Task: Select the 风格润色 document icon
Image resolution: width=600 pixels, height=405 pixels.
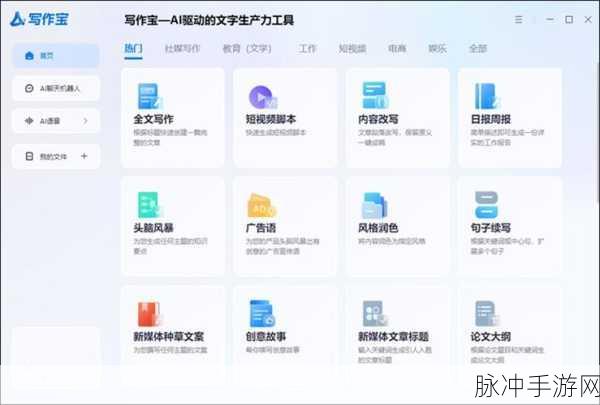Action: tap(375, 205)
